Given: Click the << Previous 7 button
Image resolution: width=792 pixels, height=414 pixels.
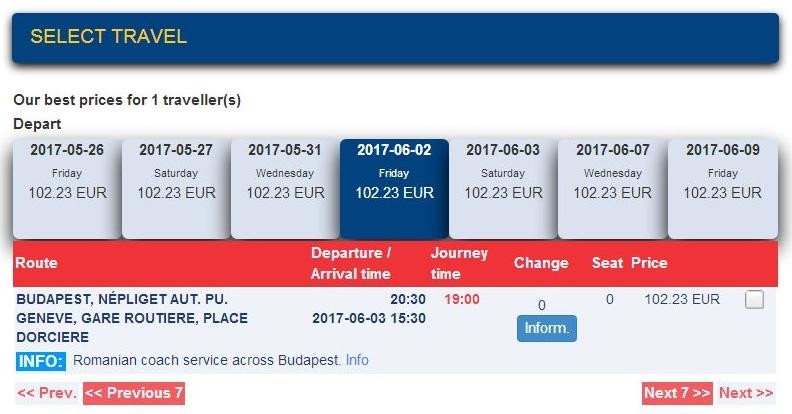Looking at the screenshot, I should point(134,393).
